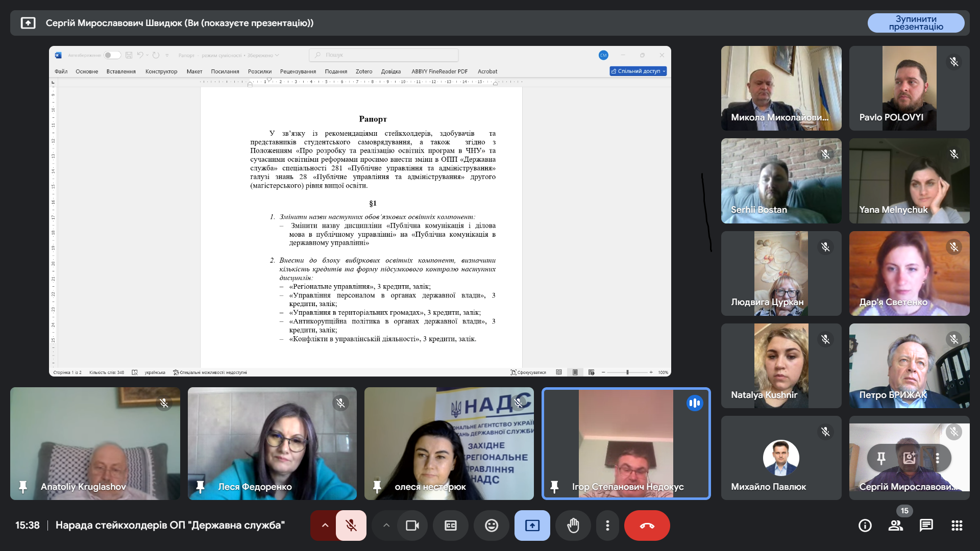Raise hand using the hand icon
980x551 pixels.
tap(573, 525)
